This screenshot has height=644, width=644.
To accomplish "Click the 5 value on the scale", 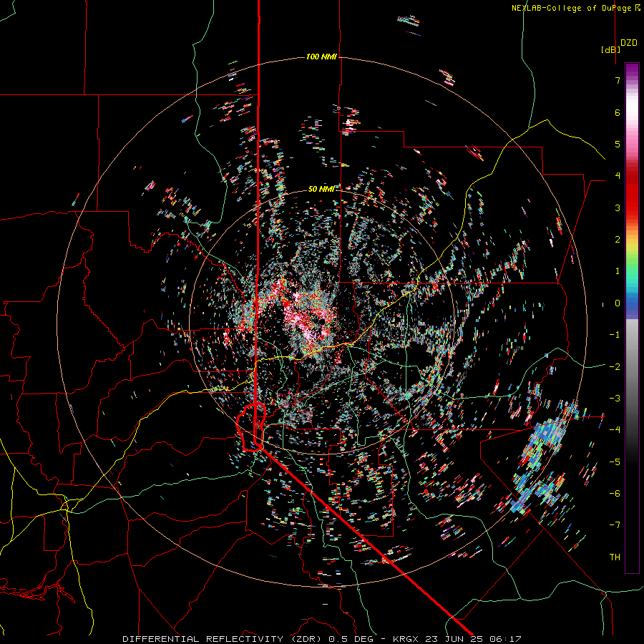I will coord(618,144).
